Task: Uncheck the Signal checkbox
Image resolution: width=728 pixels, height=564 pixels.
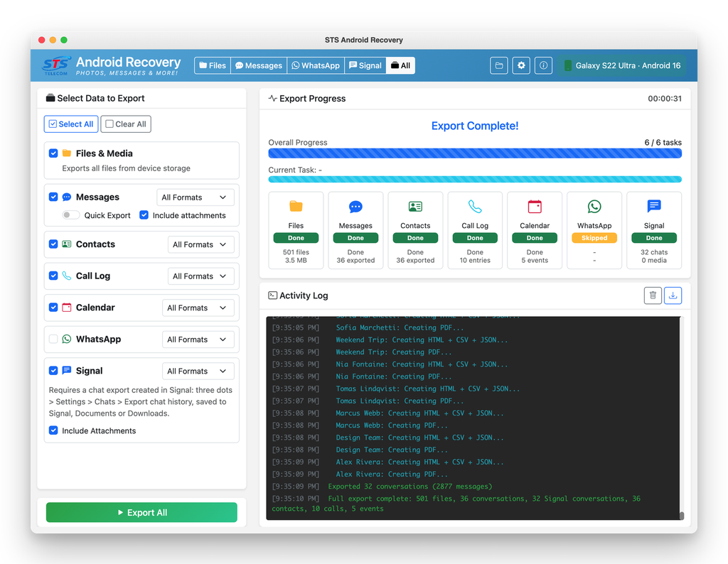Action: point(53,371)
